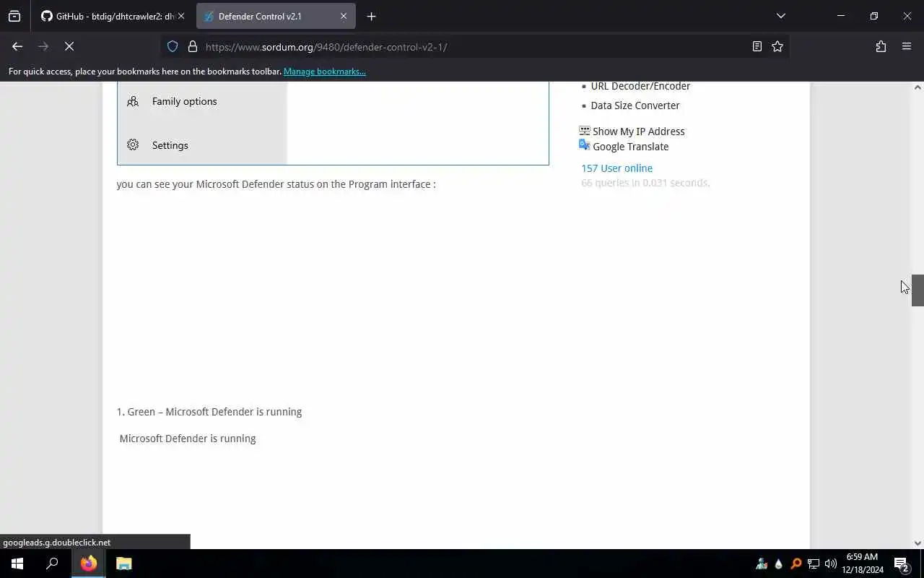Open the Data Size Converter link
This screenshot has height=578, width=924.
coord(635,105)
